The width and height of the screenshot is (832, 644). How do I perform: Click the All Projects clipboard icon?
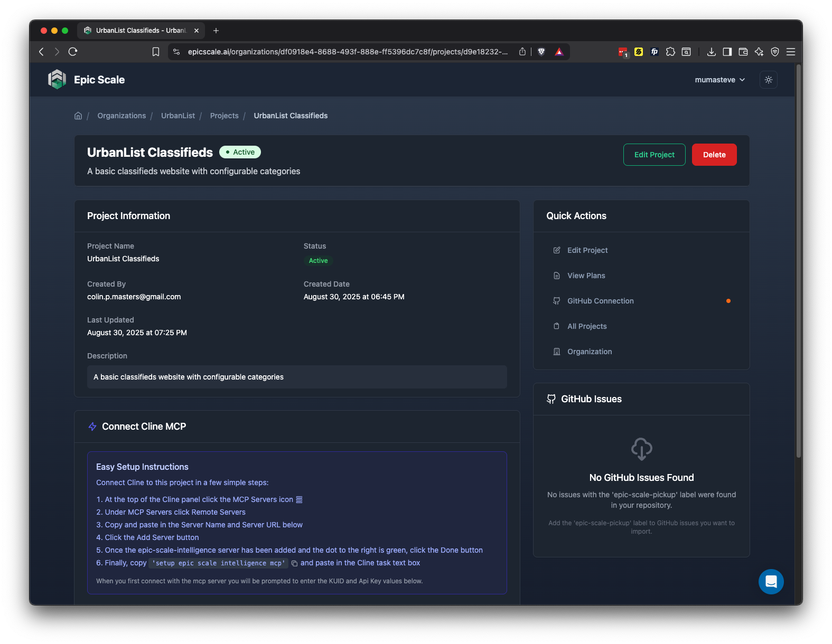click(557, 326)
